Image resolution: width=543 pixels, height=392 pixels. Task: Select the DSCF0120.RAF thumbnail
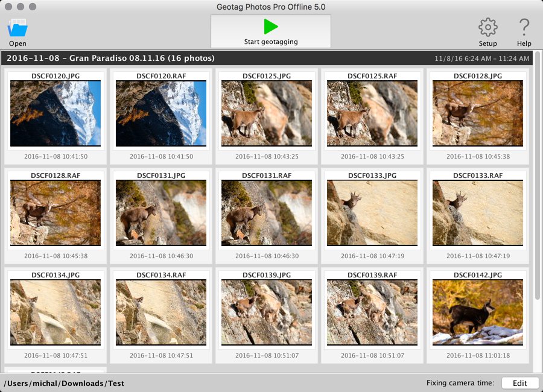click(x=161, y=113)
